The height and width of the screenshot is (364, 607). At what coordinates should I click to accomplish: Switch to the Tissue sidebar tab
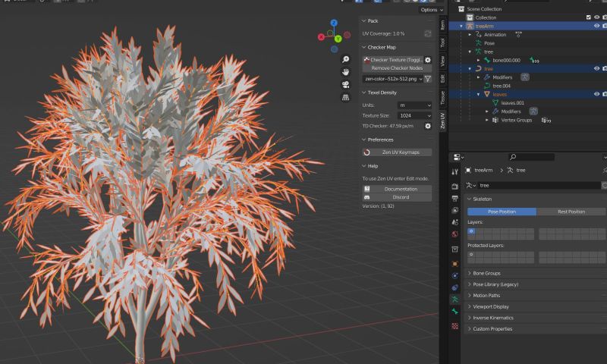pyautogui.click(x=442, y=98)
